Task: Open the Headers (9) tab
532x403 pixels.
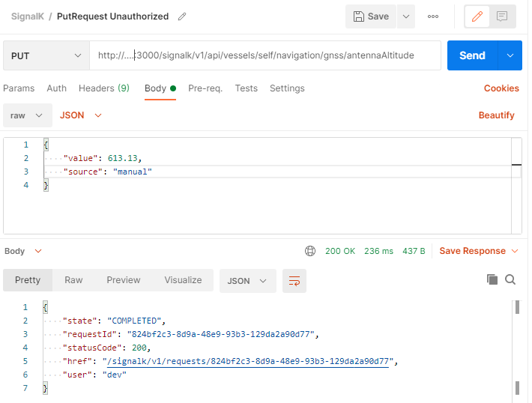Action: pyautogui.click(x=104, y=88)
